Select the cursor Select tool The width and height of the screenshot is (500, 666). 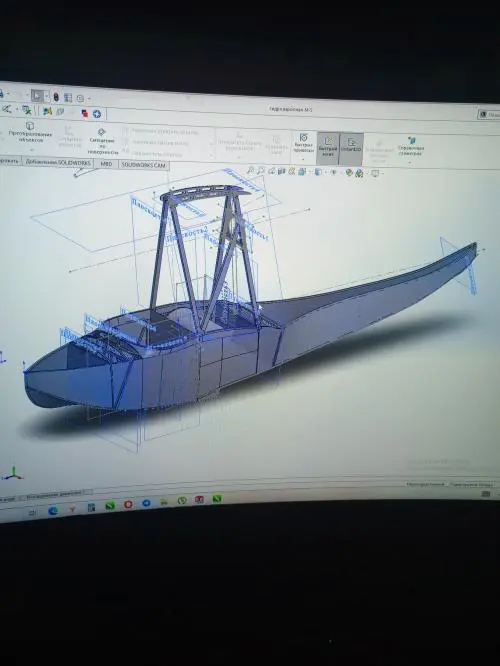pyautogui.click(x=37, y=96)
